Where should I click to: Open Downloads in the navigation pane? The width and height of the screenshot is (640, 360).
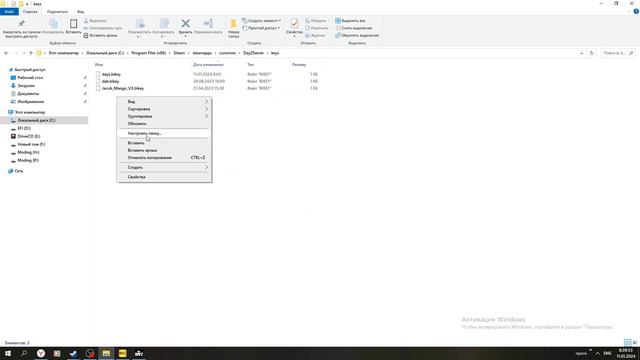tap(26, 86)
